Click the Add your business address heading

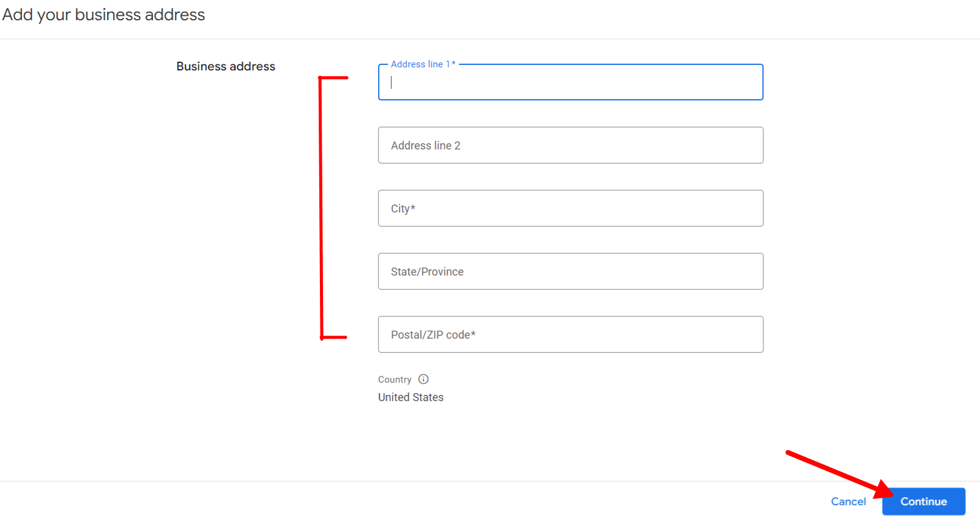point(103,14)
